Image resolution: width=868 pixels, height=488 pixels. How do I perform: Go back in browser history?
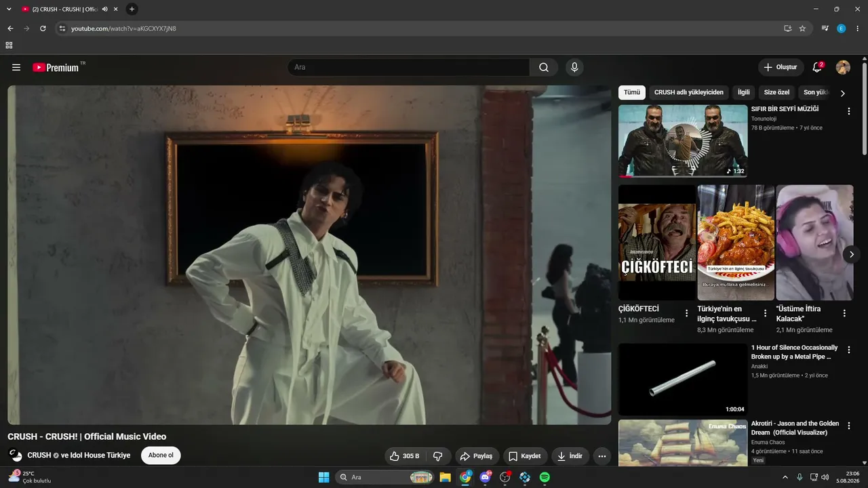coord(10,28)
